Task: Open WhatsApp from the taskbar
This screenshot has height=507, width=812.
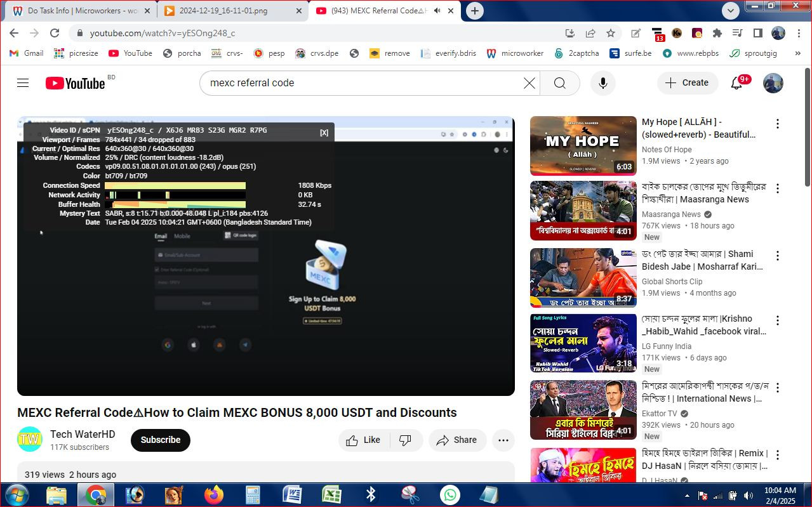Action: point(450,495)
